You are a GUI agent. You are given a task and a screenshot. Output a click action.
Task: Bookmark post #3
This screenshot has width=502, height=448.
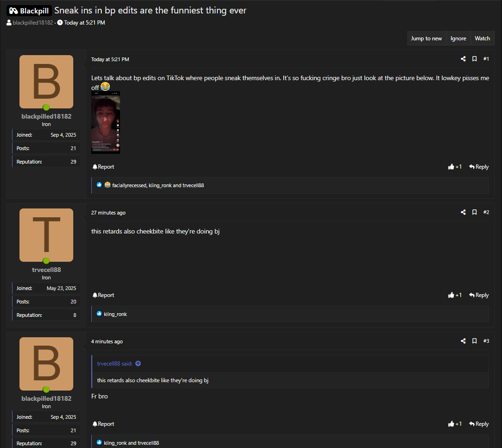pos(474,341)
